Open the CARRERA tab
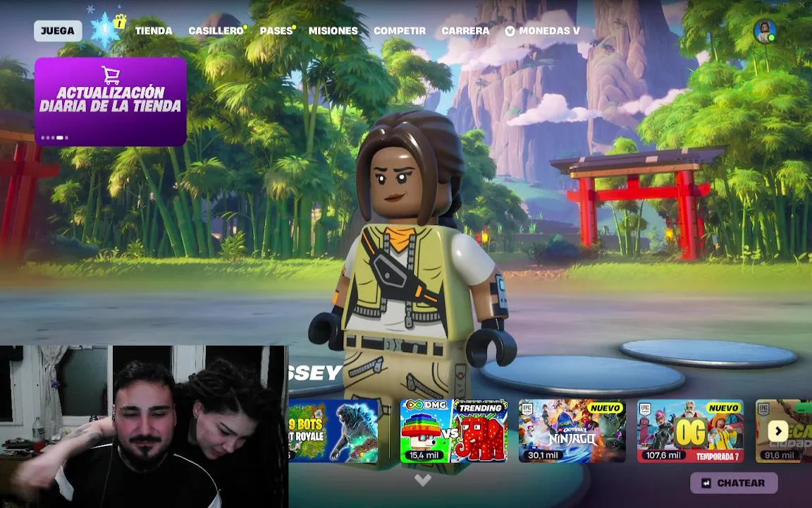The width and height of the screenshot is (812, 508). (x=465, y=30)
